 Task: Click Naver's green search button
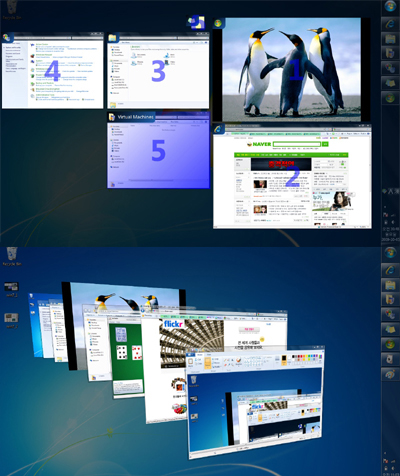pyautogui.click(x=325, y=144)
